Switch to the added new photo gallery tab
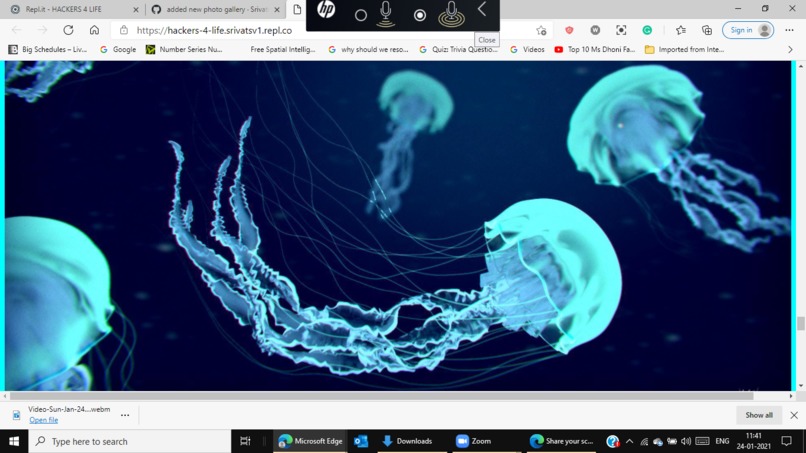 pos(216,9)
